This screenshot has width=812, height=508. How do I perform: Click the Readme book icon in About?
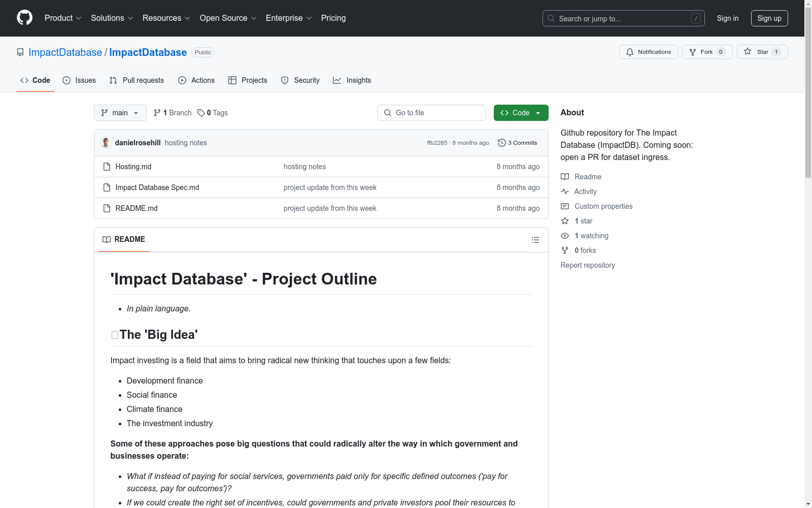coord(565,177)
